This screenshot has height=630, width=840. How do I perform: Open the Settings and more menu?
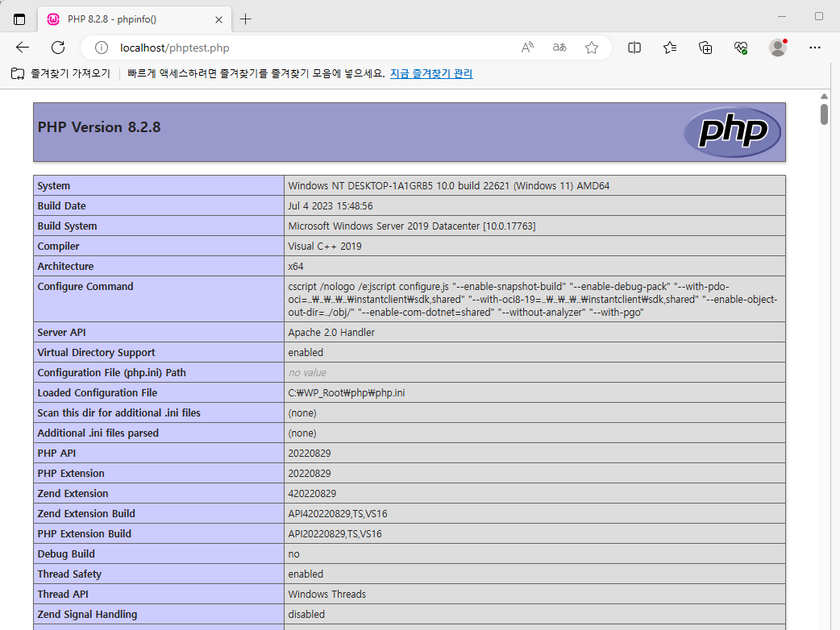(815, 48)
